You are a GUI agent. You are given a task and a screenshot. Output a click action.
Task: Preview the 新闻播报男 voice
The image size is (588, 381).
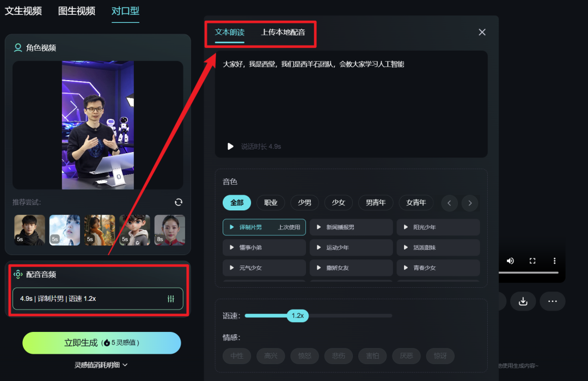tap(351, 227)
